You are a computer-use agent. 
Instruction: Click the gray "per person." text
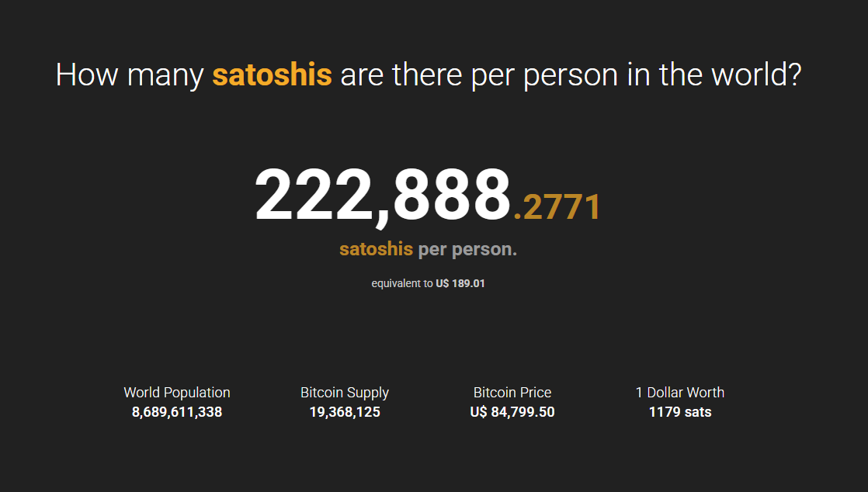[x=467, y=250]
